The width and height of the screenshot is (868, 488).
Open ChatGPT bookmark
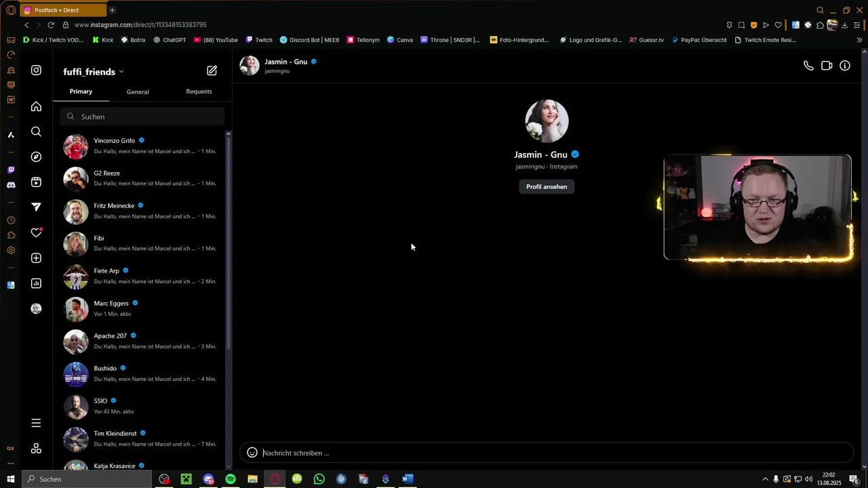pos(170,40)
